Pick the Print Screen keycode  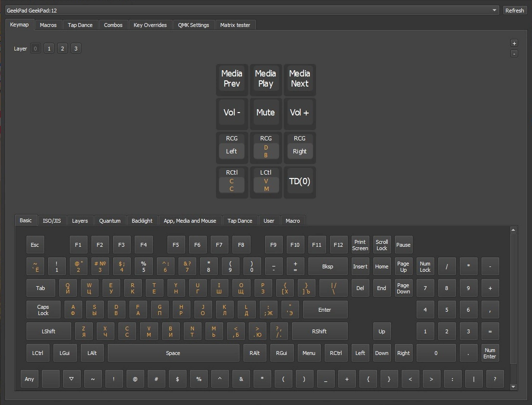360,245
